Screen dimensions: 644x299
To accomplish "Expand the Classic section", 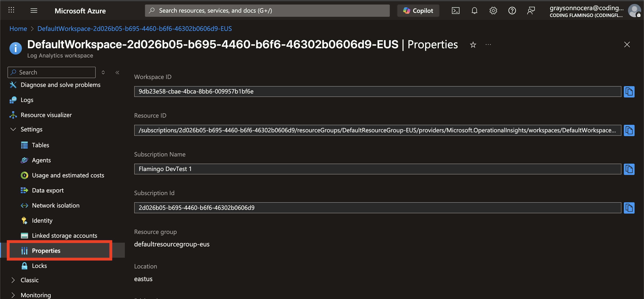I will [13, 280].
